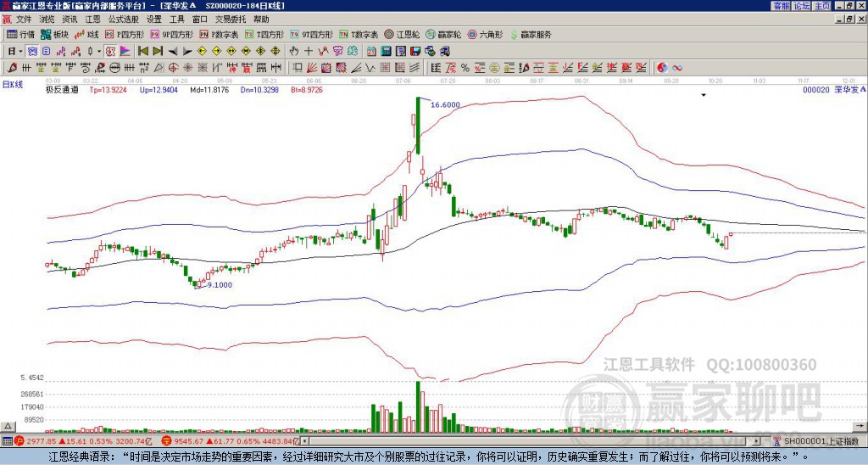Open the 公式选股 menu
This screenshot has height=465, width=868.
click(124, 20)
